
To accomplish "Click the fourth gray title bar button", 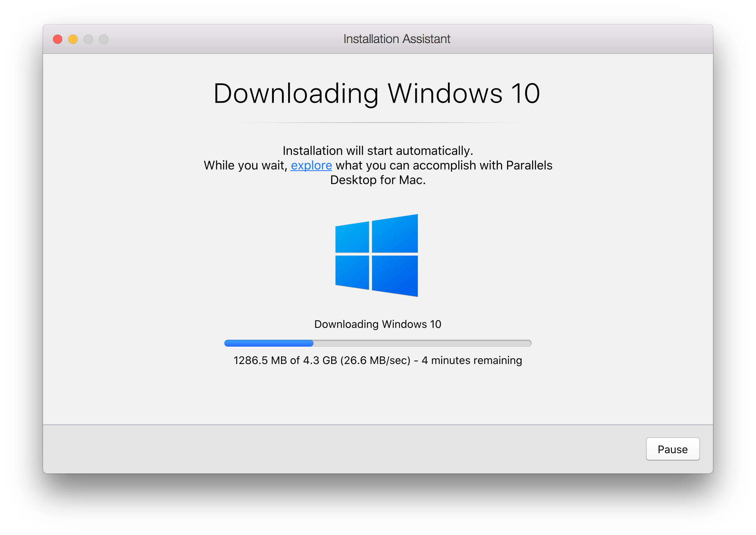I will [x=104, y=39].
